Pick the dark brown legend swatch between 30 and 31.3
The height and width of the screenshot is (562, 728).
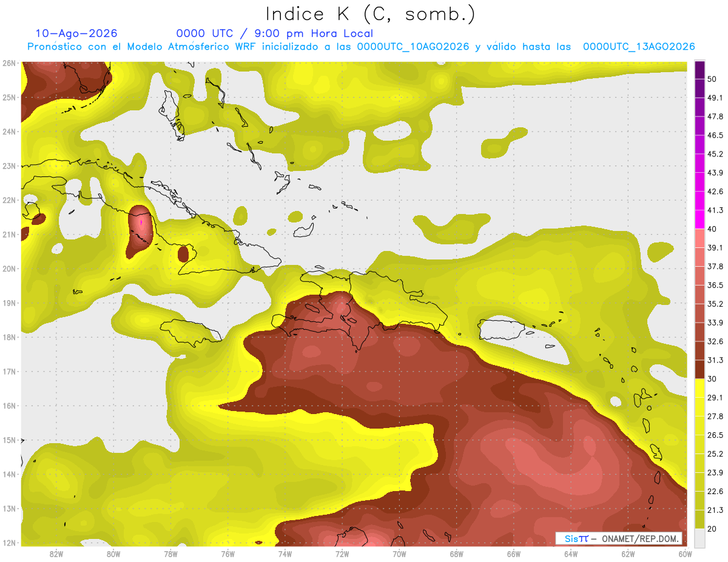coord(699,369)
